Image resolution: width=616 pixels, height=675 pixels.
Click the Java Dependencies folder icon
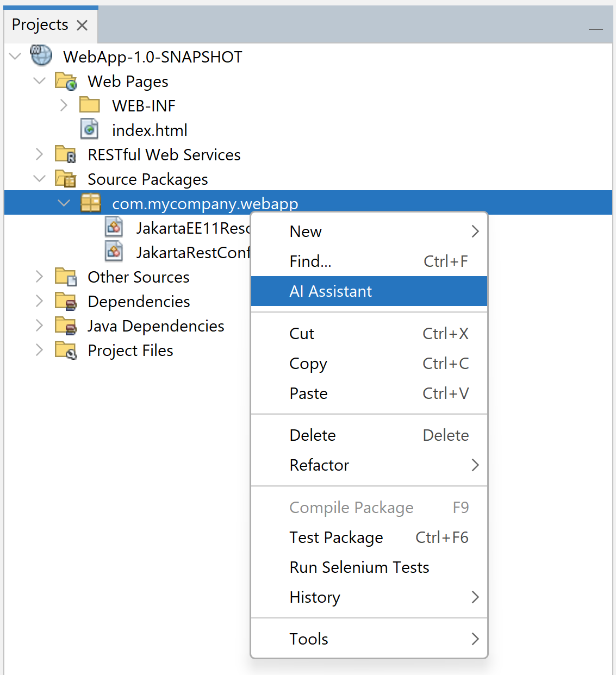[66, 326]
